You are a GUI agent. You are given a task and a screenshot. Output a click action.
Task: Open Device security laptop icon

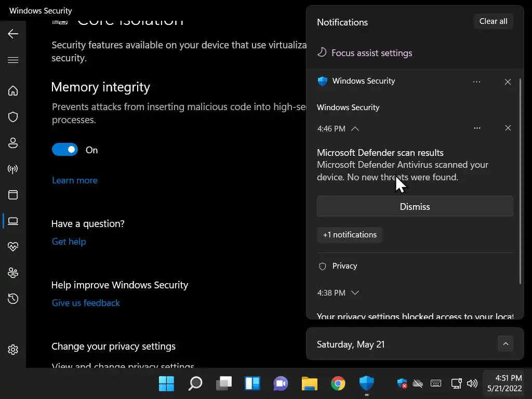coord(13,221)
